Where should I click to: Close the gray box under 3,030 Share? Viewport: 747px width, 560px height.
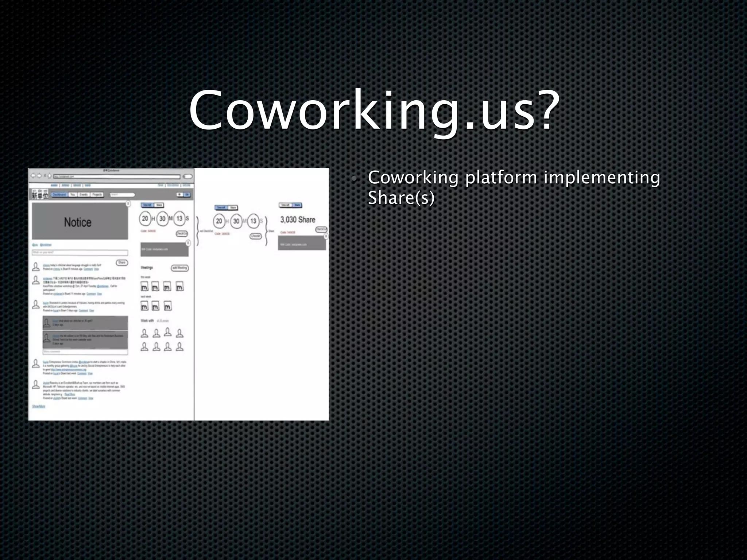point(326,236)
